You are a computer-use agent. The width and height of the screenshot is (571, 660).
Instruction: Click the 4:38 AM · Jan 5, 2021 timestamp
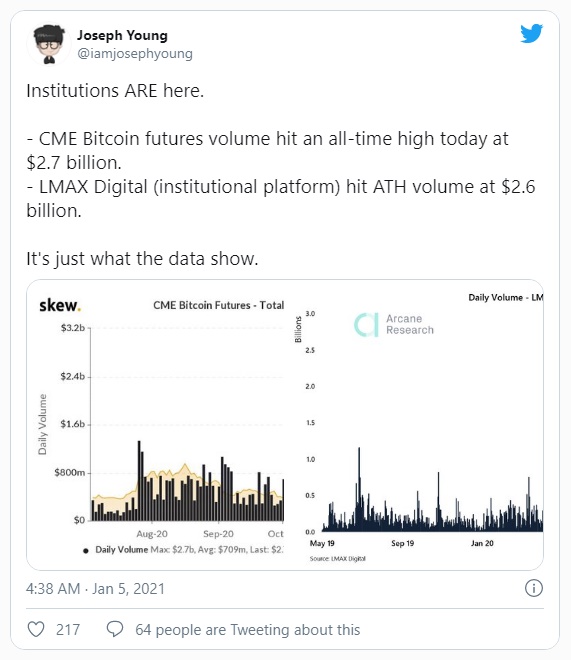coord(95,588)
